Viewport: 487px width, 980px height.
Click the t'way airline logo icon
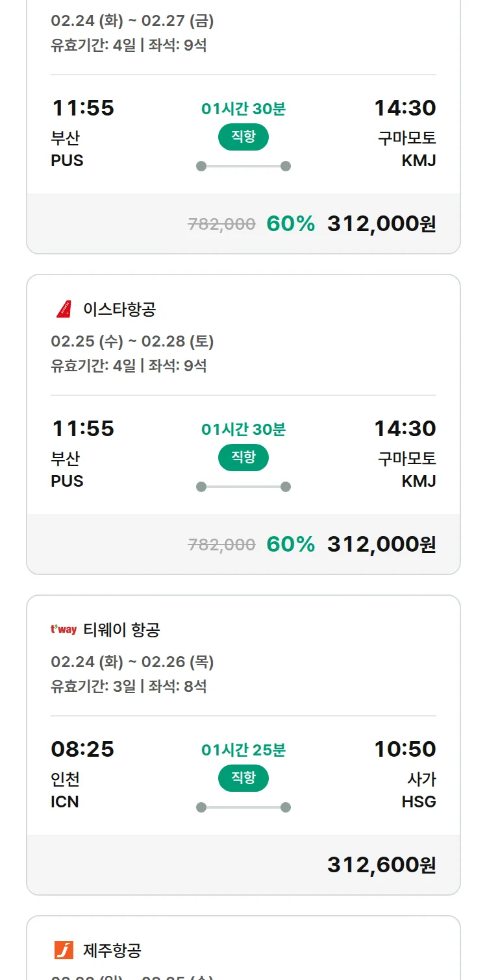click(x=64, y=630)
